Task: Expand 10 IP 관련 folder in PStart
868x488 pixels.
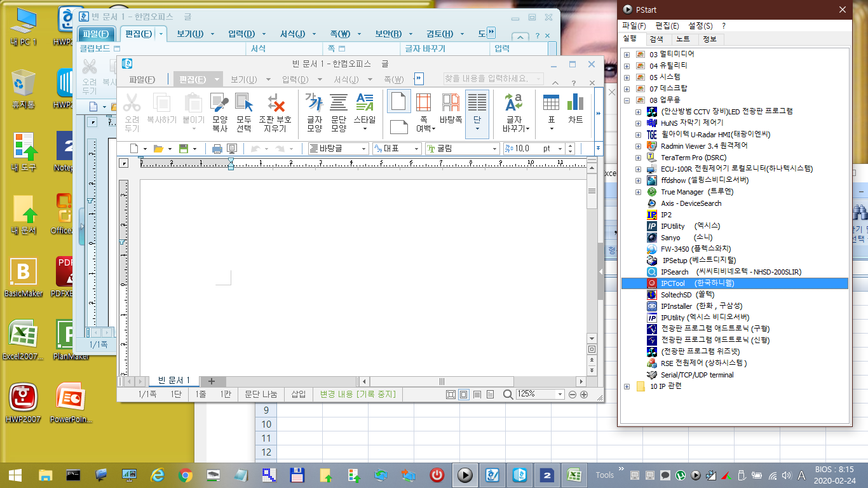Action: tap(627, 386)
